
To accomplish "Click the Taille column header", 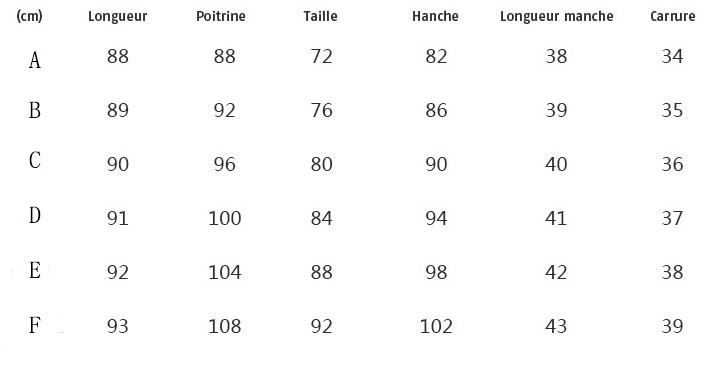I will click(321, 16).
